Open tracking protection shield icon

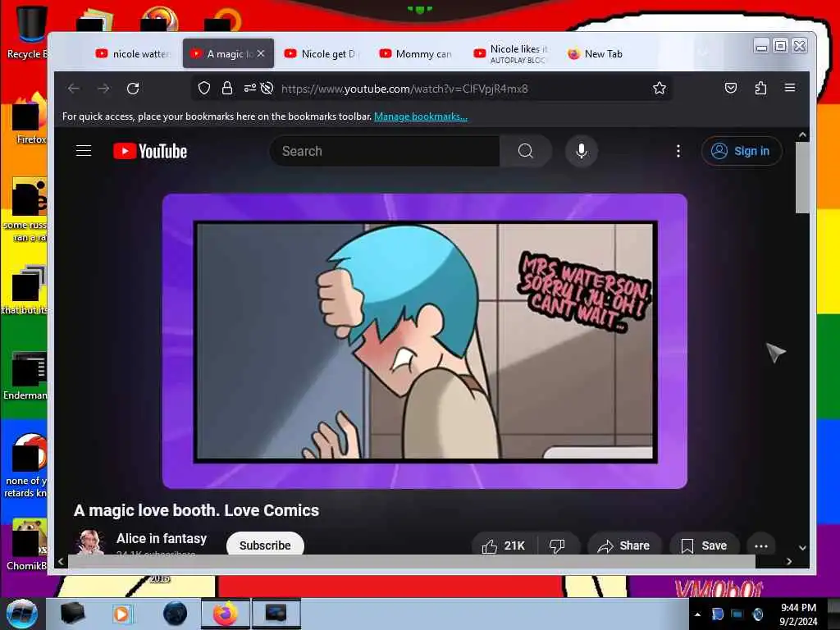(204, 89)
